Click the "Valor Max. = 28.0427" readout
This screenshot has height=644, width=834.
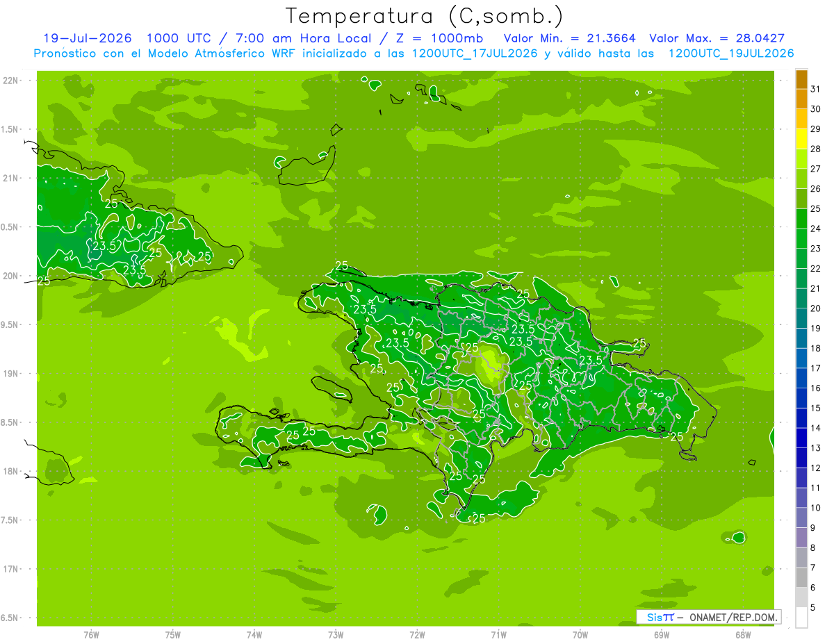[717, 38]
